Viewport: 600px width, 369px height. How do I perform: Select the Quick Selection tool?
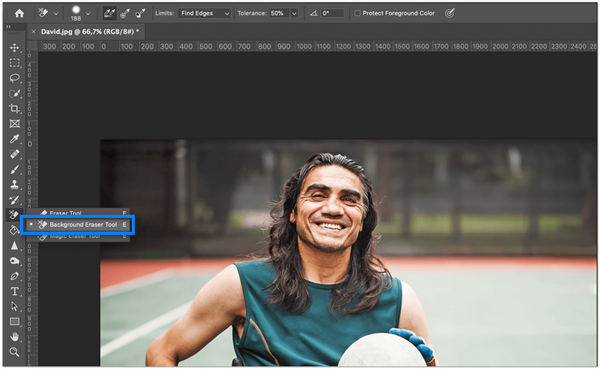coord(15,93)
